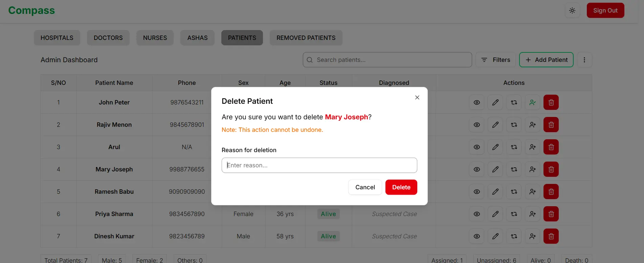Edit Mary Joseph with pencil icon
This screenshot has width=644, height=263.
tap(495, 169)
